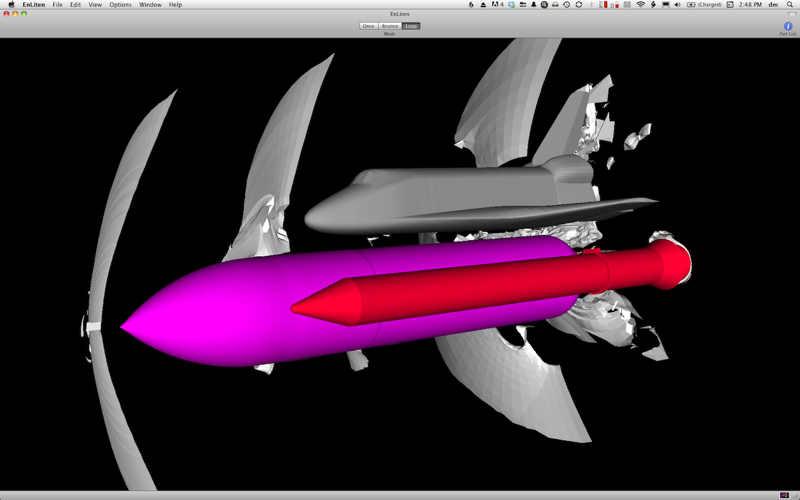Image resolution: width=800 pixels, height=500 pixels.
Task: Click the Spotlight search magnifier icon
Action: (790, 5)
